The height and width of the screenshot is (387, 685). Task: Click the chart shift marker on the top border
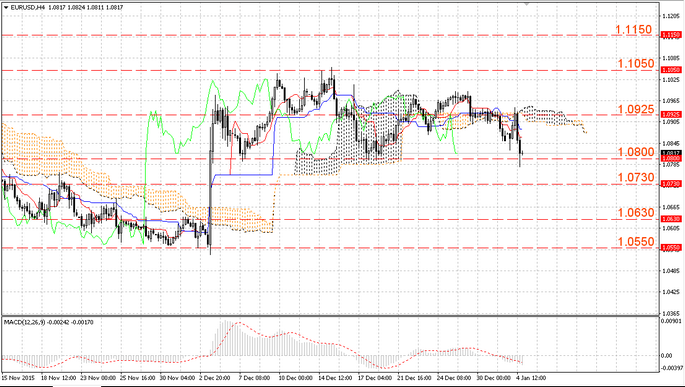(526, 3)
